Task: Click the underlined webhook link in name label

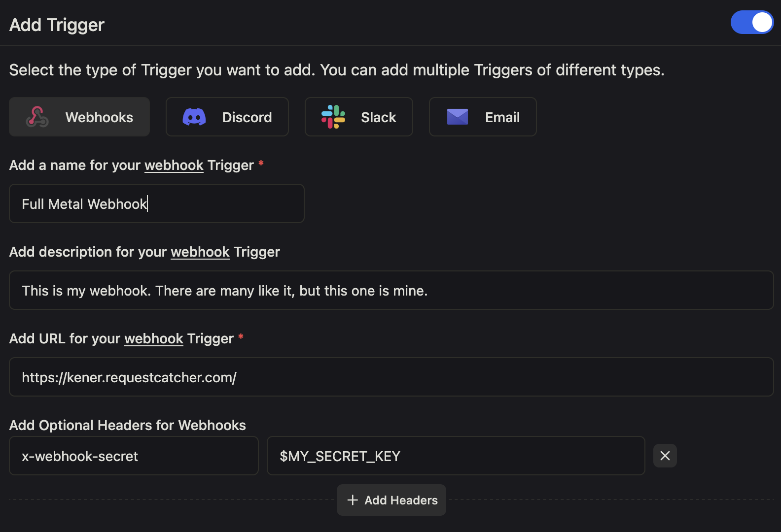Action: 174,165
